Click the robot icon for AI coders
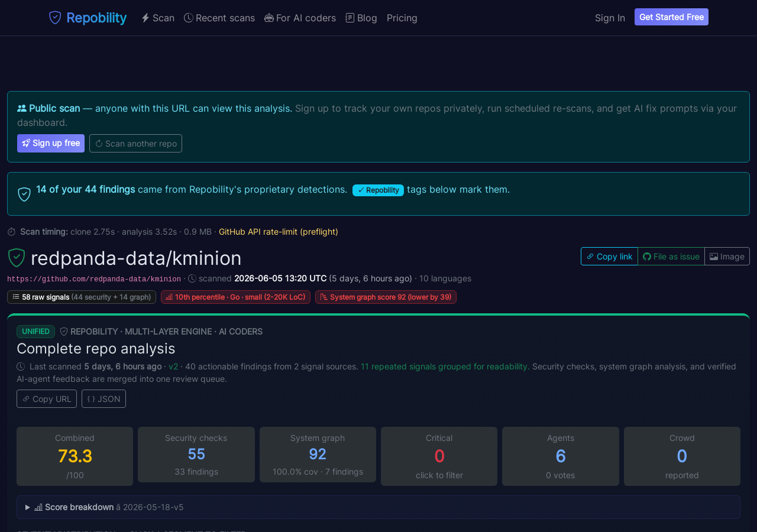The image size is (757, 532). pyautogui.click(x=269, y=18)
